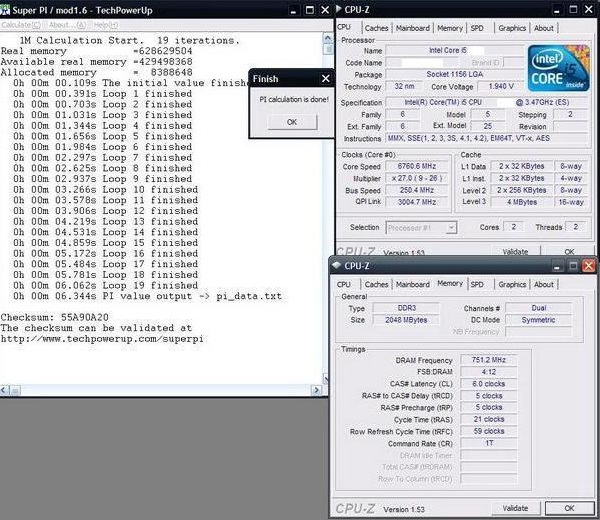This screenshot has height=520, width=600.
Task: Click the Command Rate value 1T
Action: click(x=489, y=443)
